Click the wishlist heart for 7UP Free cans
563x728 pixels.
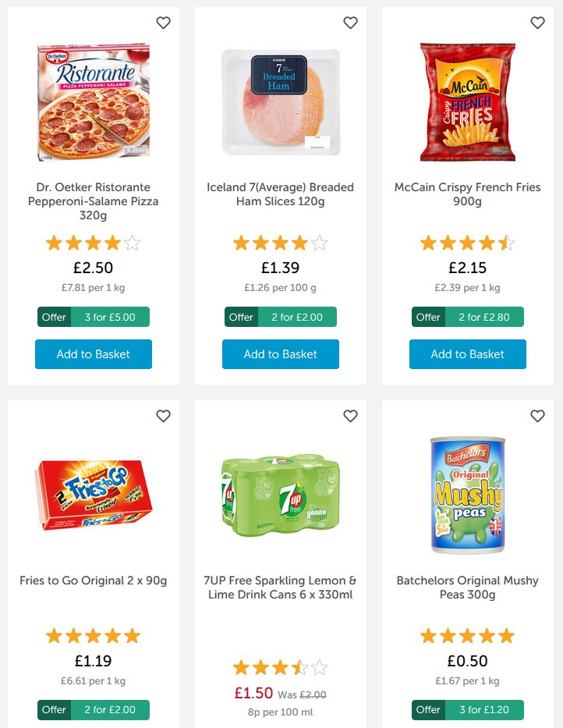(351, 416)
